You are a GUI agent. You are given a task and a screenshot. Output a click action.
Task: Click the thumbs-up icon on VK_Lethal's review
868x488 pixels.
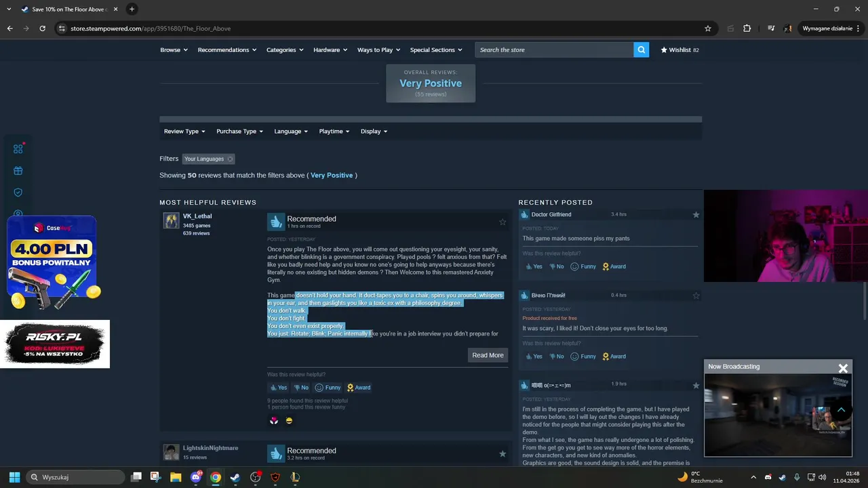click(x=275, y=222)
